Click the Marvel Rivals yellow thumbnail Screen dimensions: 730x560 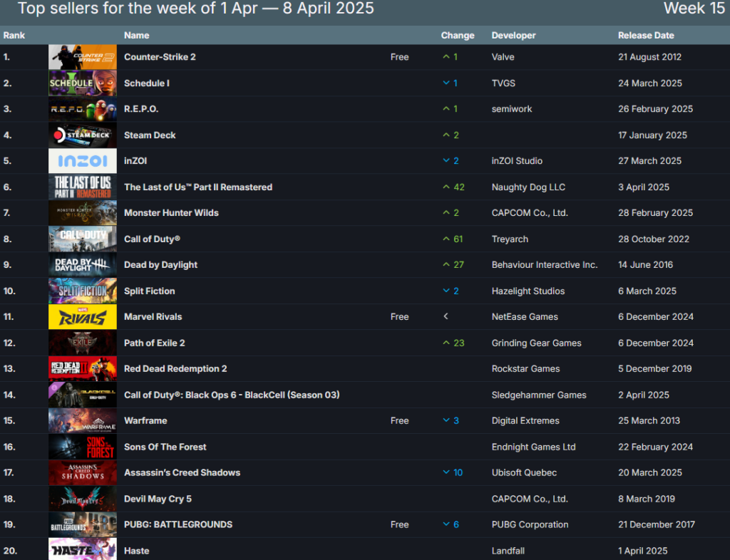point(83,317)
